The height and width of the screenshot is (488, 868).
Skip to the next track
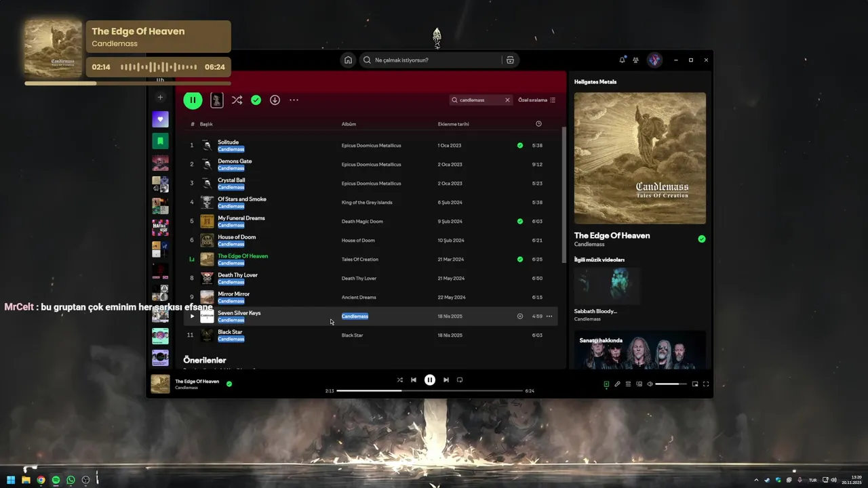point(446,380)
